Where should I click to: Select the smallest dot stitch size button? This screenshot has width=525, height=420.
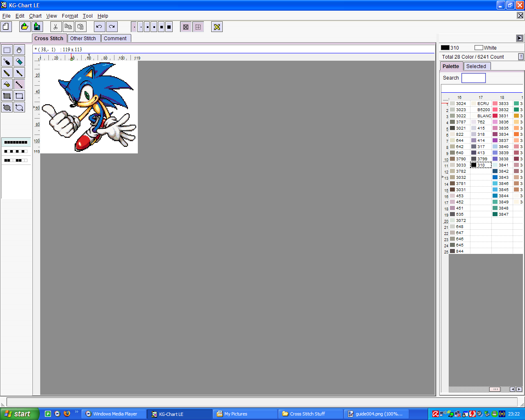tap(134, 27)
